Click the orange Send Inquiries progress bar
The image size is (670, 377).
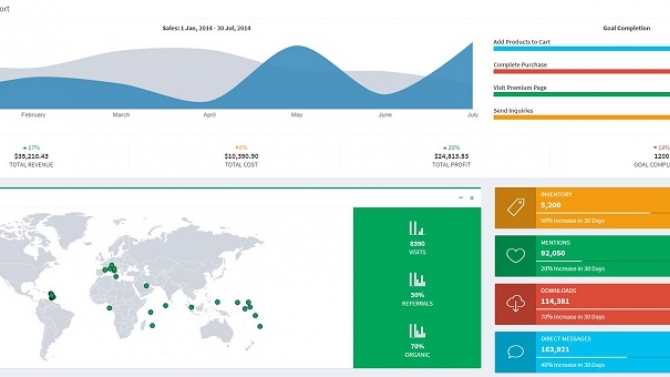pyautogui.click(x=582, y=117)
